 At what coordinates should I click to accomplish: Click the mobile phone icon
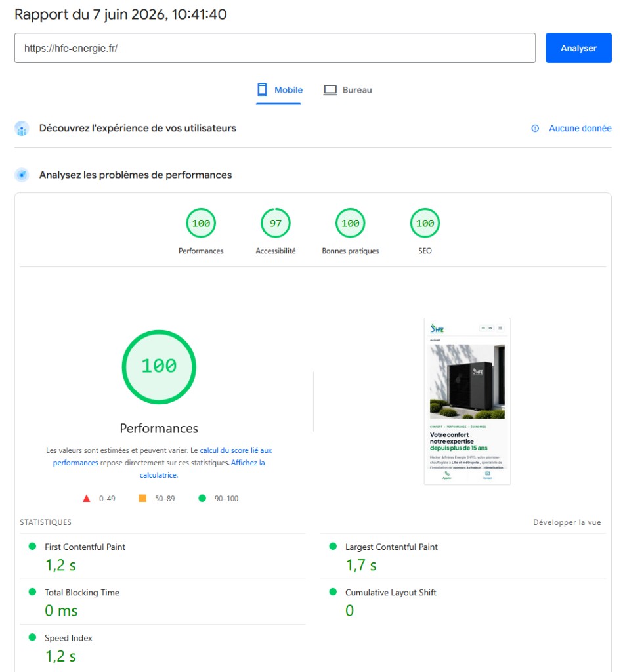point(262,89)
